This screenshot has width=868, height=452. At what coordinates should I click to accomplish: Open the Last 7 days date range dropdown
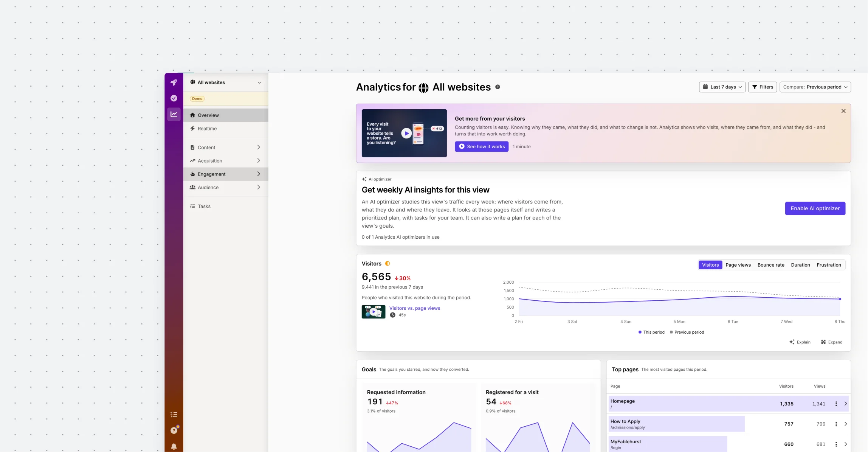tap(722, 87)
